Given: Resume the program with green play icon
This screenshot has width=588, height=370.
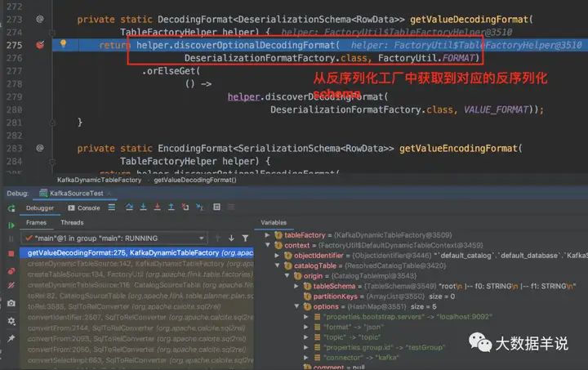Looking at the screenshot, I should [x=11, y=225].
